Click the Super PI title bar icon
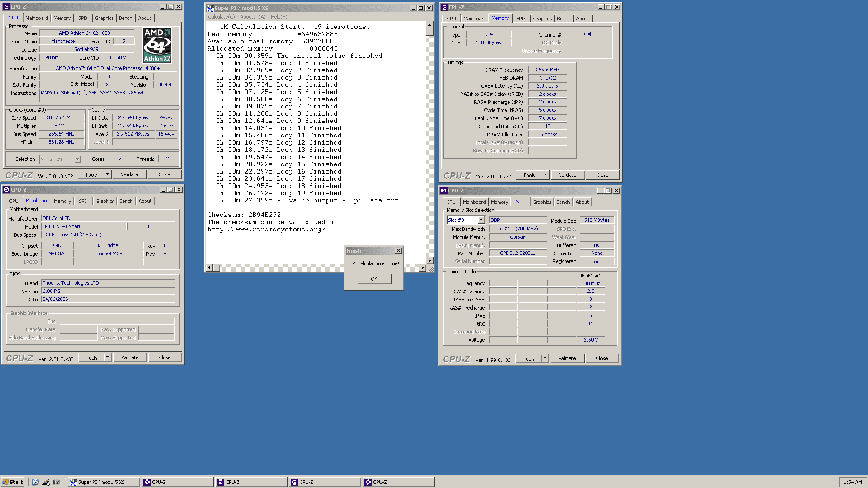Viewport: 868px width, 488px height. 210,8
